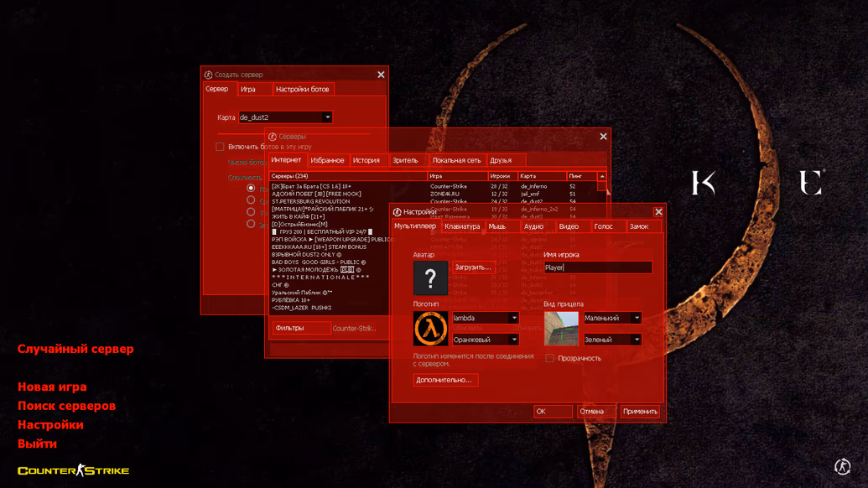Enable the Прозрачность checkbox
The width and height of the screenshot is (868, 488).
tap(550, 358)
